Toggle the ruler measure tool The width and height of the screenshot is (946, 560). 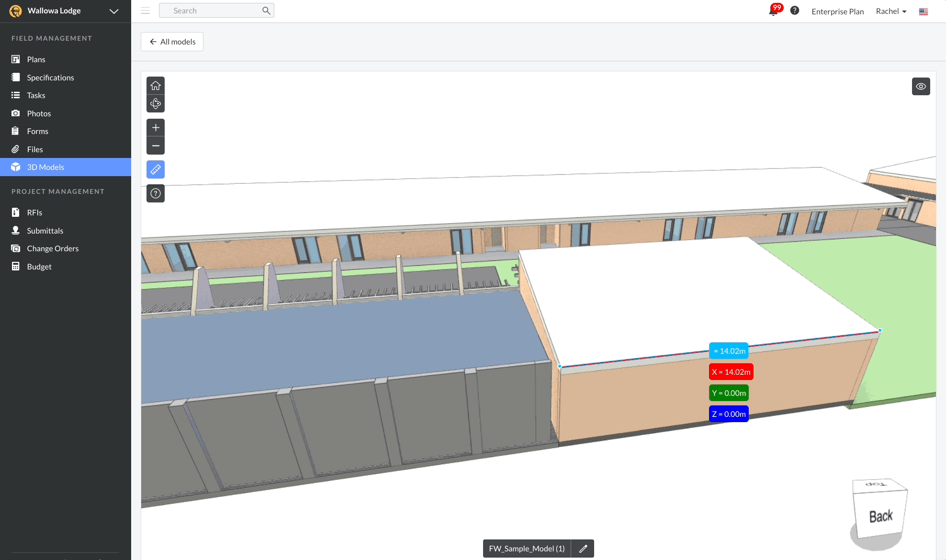156,169
